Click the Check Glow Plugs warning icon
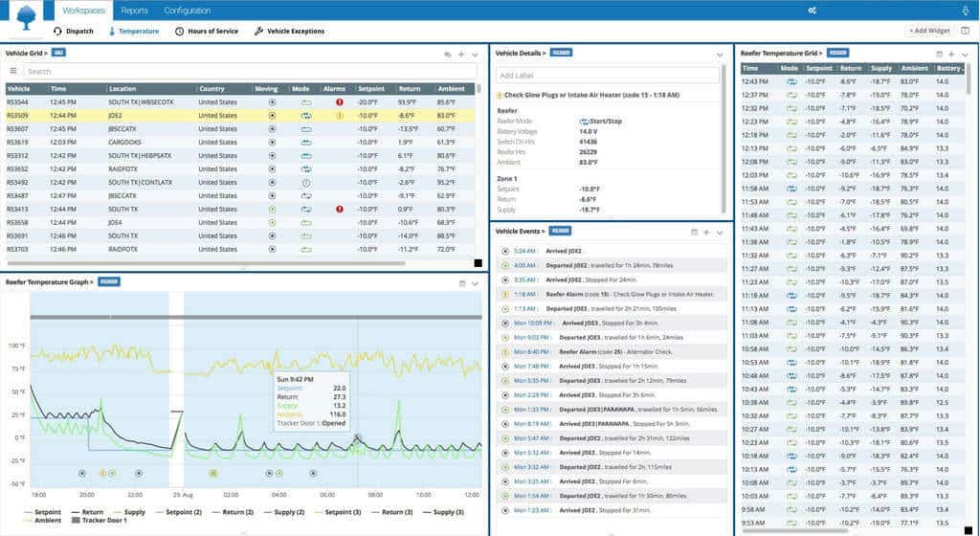 coord(500,96)
